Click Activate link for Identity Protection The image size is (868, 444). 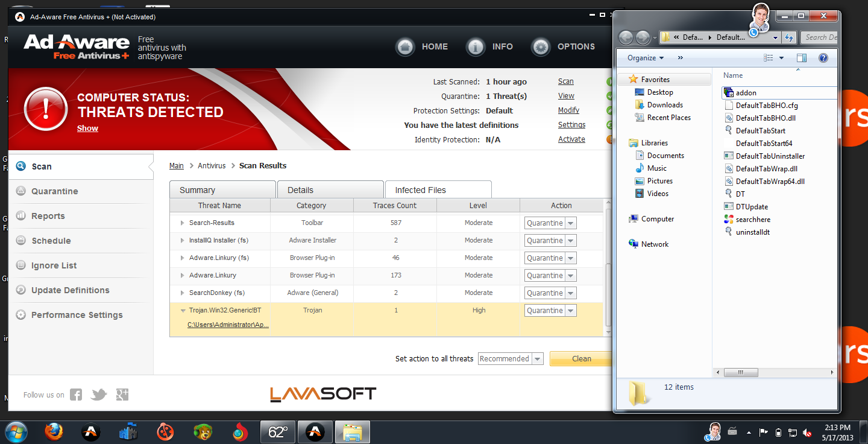point(571,139)
